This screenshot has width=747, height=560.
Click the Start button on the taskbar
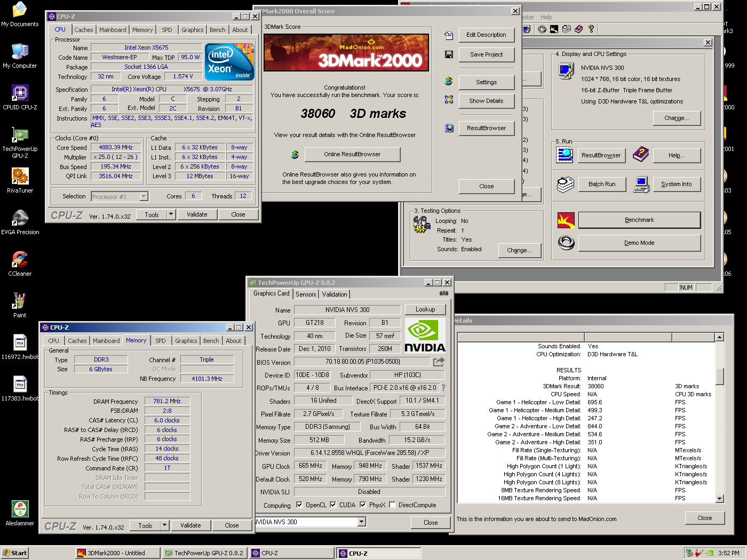coord(14,553)
